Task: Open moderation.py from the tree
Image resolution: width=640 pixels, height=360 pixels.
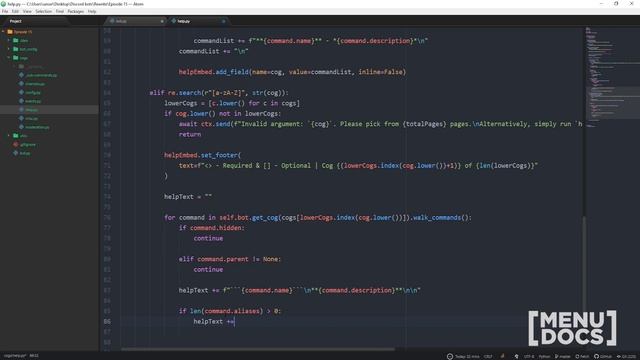Action: pos(37,127)
